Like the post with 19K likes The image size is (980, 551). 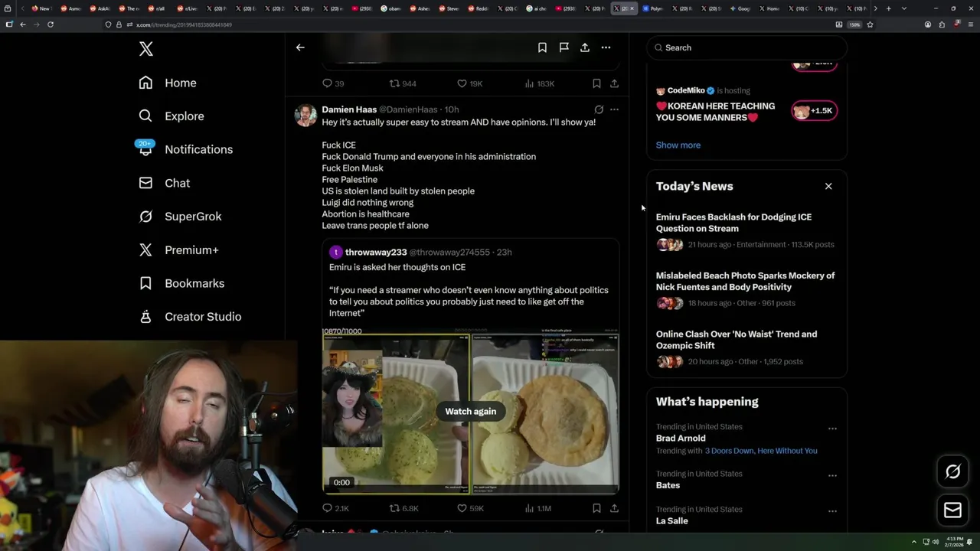point(469,83)
